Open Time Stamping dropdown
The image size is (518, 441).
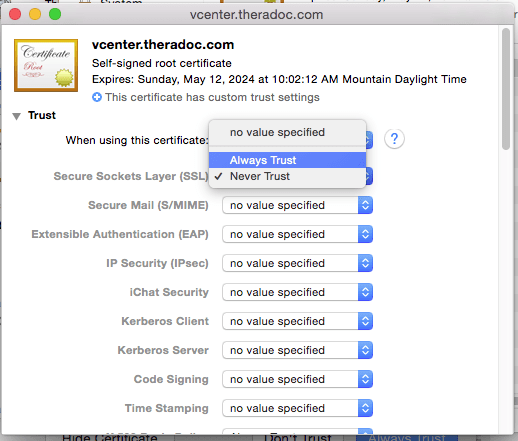tap(297, 408)
